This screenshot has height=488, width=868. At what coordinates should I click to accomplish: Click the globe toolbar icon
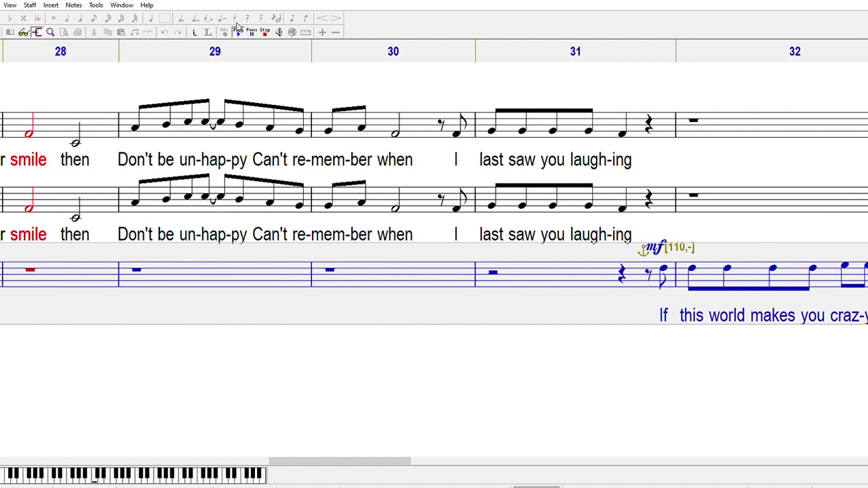[292, 32]
